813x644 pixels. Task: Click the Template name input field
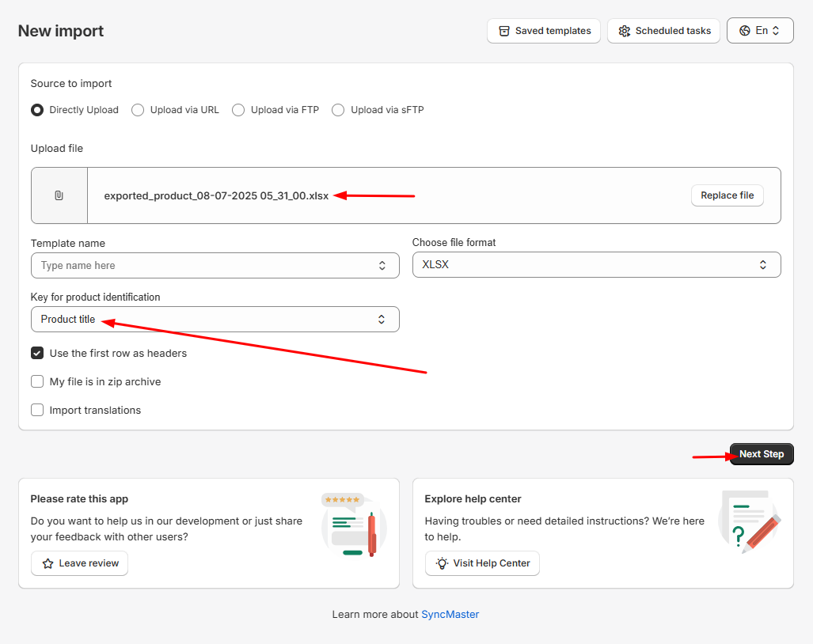215,265
